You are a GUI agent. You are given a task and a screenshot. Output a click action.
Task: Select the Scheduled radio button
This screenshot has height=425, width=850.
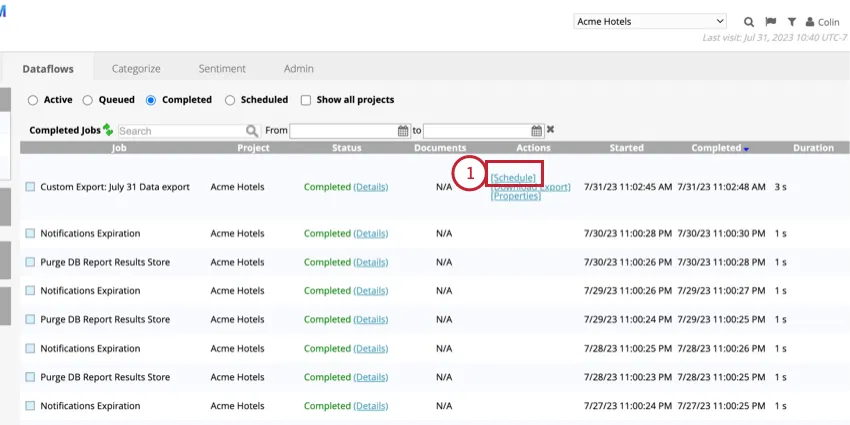click(x=231, y=100)
